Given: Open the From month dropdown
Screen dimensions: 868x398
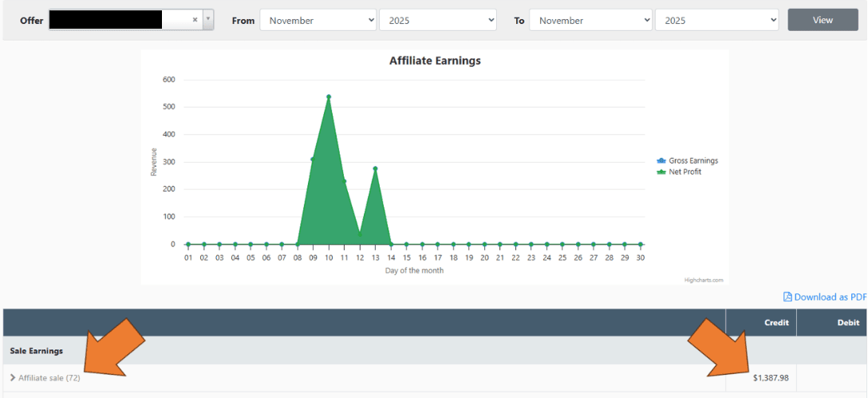Looking at the screenshot, I should [318, 20].
